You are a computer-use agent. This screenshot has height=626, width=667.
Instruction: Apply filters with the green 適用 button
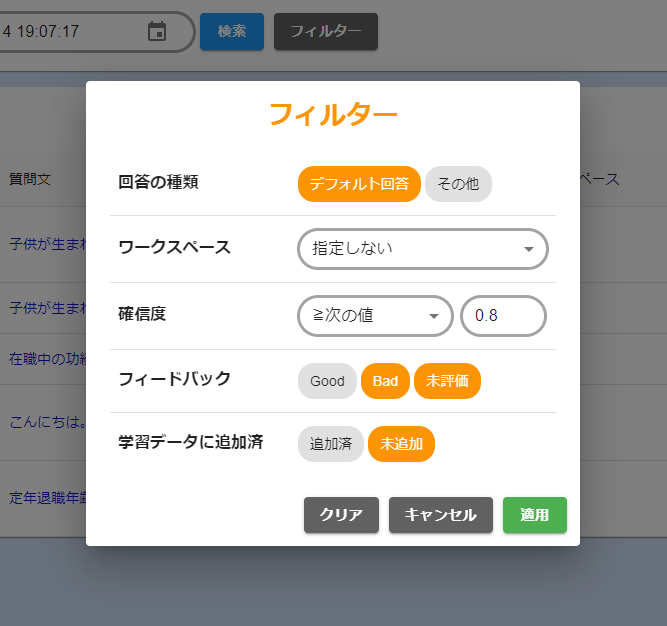point(534,515)
